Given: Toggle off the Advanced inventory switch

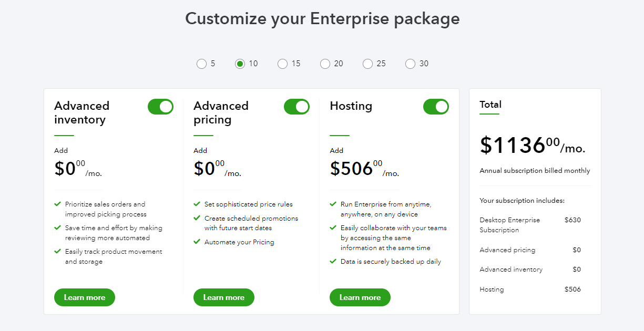Looking at the screenshot, I should [x=160, y=106].
